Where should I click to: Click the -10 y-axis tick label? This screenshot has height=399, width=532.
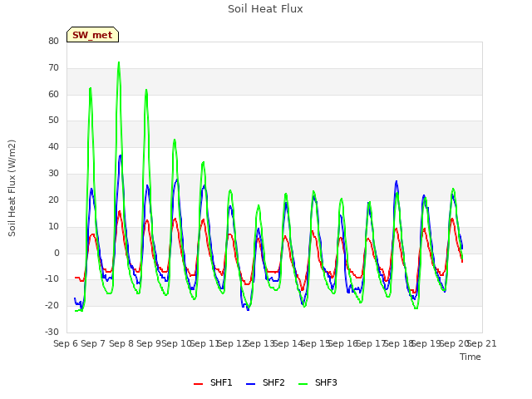tap(52, 279)
